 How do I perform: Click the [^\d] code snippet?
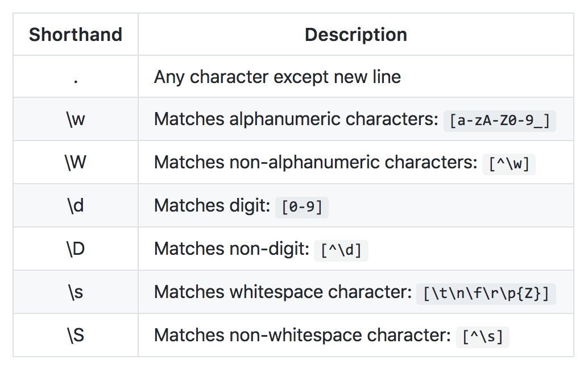[341, 250]
